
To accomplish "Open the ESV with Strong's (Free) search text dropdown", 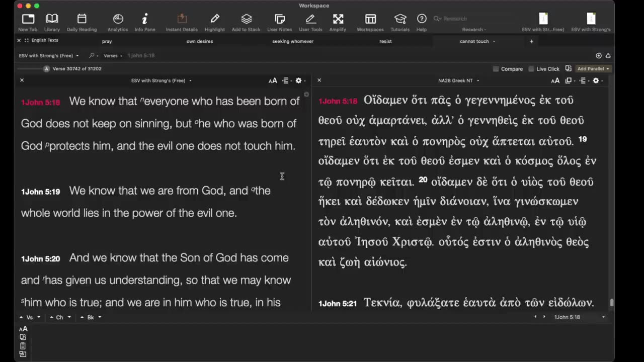I will click(x=49, y=56).
